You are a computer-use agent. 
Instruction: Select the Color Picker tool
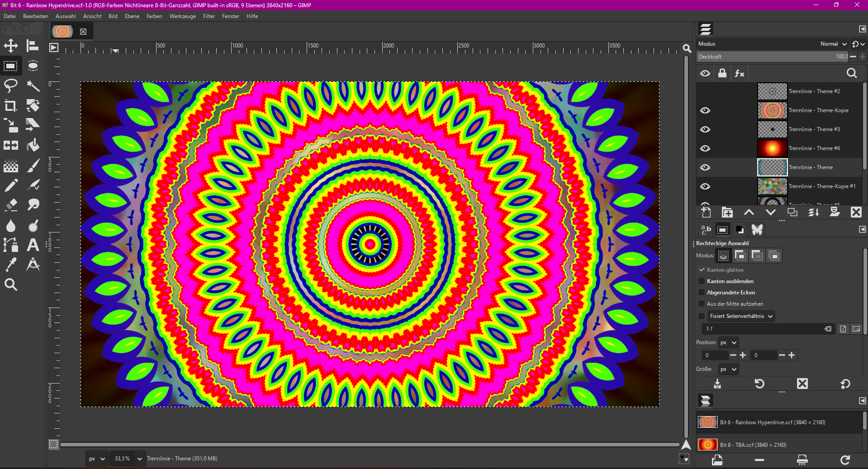11,265
